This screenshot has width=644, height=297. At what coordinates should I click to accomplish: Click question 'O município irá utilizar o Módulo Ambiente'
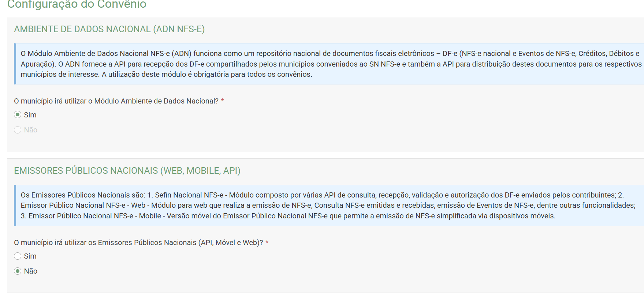click(x=116, y=101)
